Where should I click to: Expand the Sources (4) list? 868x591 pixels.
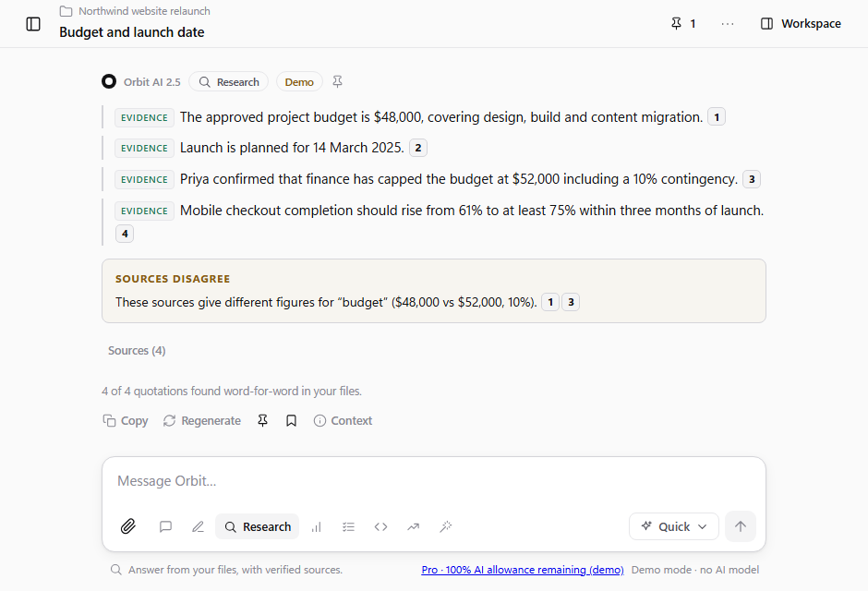tap(137, 351)
